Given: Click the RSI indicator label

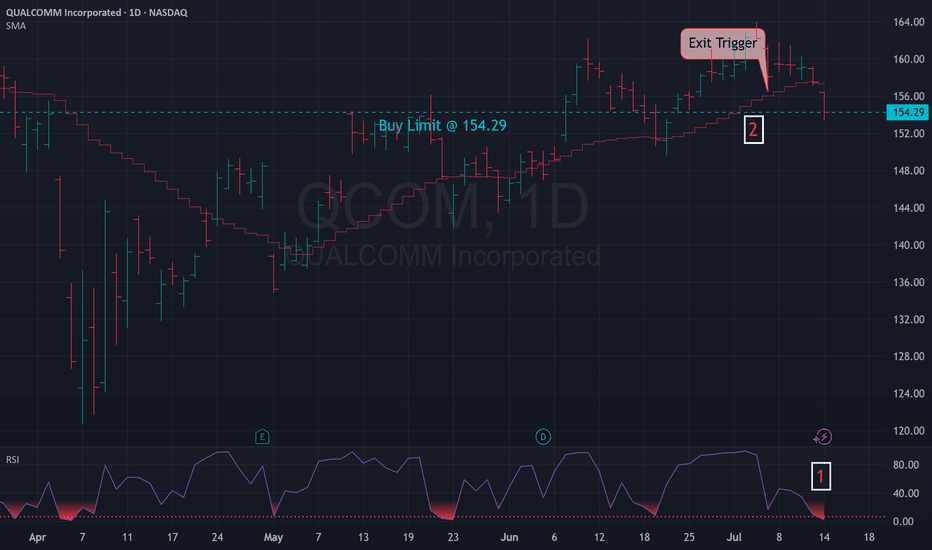Looking at the screenshot, I should coord(12,460).
